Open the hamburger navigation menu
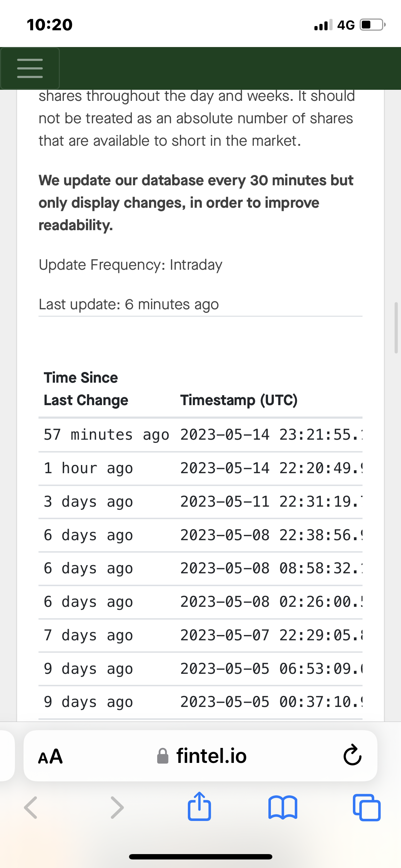This screenshot has height=868, width=401. tap(30, 68)
